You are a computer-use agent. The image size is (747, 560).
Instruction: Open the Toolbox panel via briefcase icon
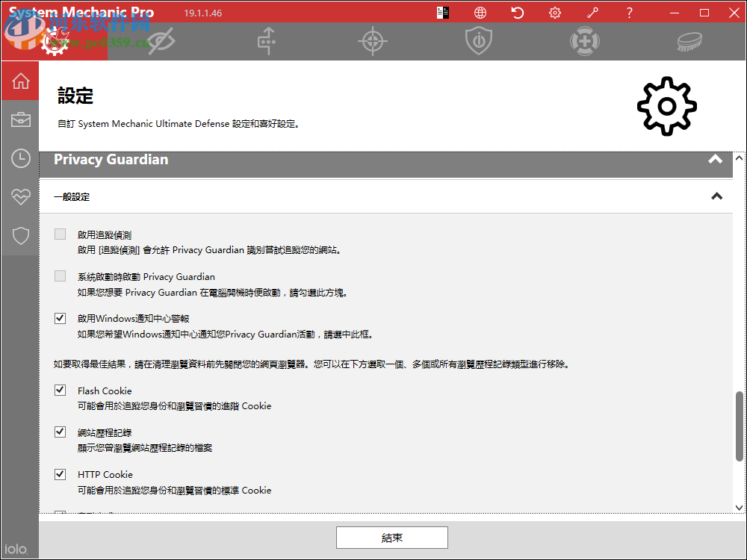pyautogui.click(x=20, y=119)
